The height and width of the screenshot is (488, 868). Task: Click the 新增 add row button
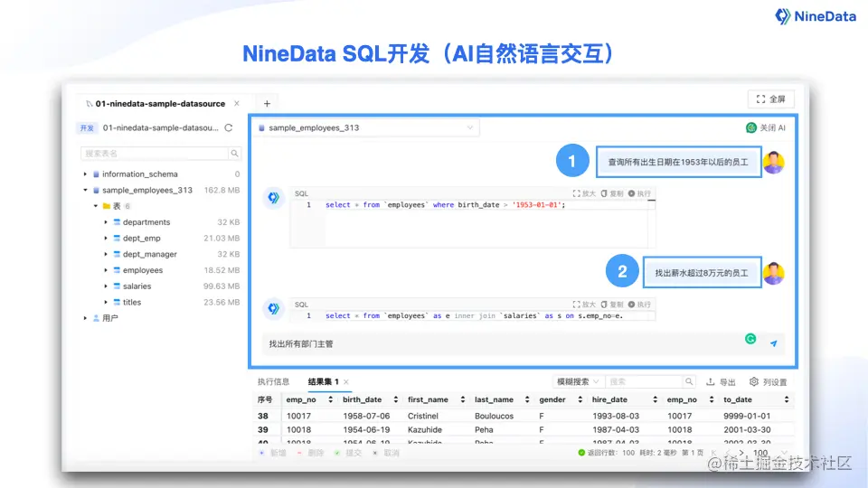(x=272, y=453)
